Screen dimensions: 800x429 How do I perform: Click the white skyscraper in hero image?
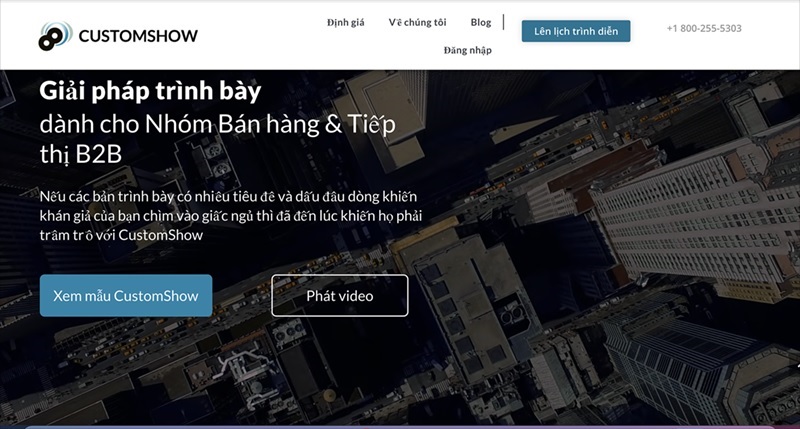pyautogui.click(x=689, y=219)
